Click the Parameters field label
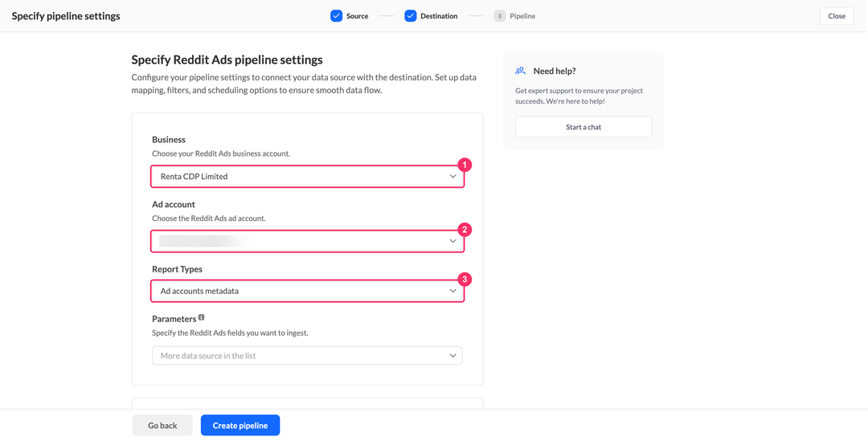Image resolution: width=868 pixels, height=441 pixels. pyautogui.click(x=174, y=319)
